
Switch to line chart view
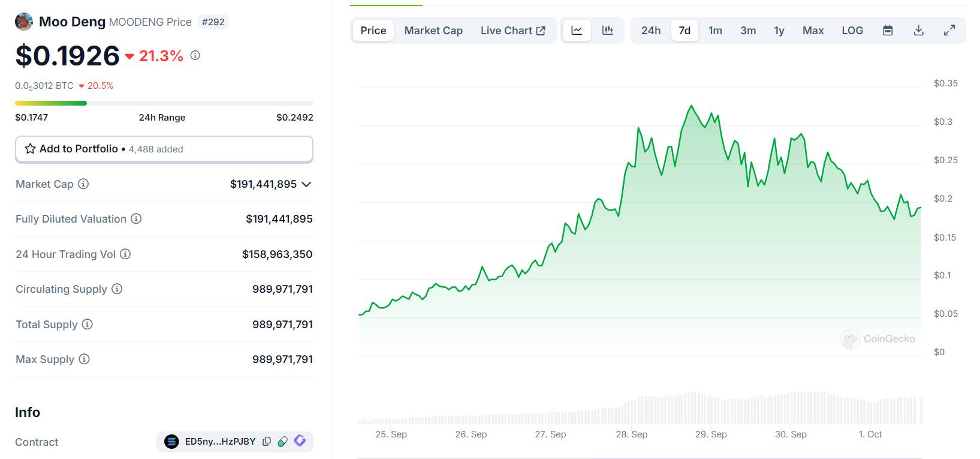click(x=577, y=30)
